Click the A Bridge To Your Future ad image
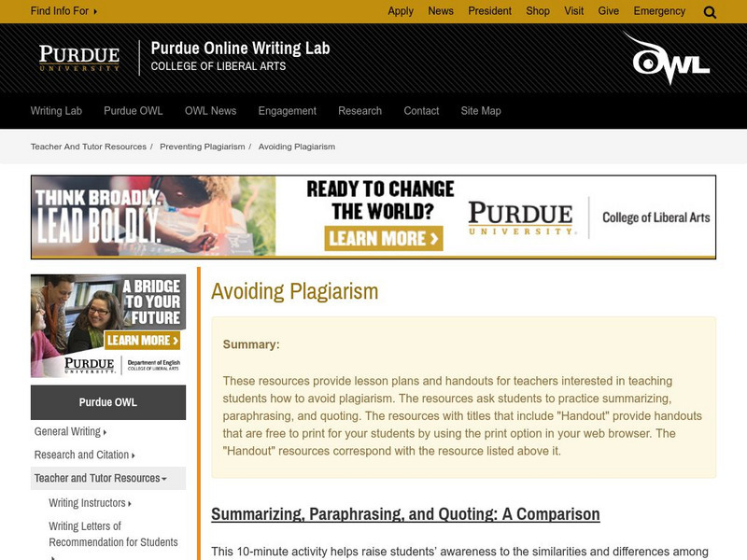The height and width of the screenshot is (560, 747). click(x=108, y=326)
